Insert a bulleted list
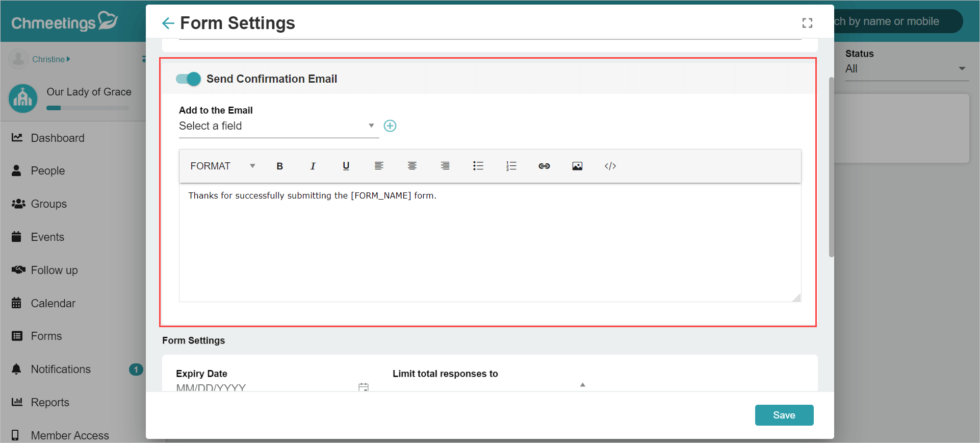980x443 pixels. pos(478,166)
